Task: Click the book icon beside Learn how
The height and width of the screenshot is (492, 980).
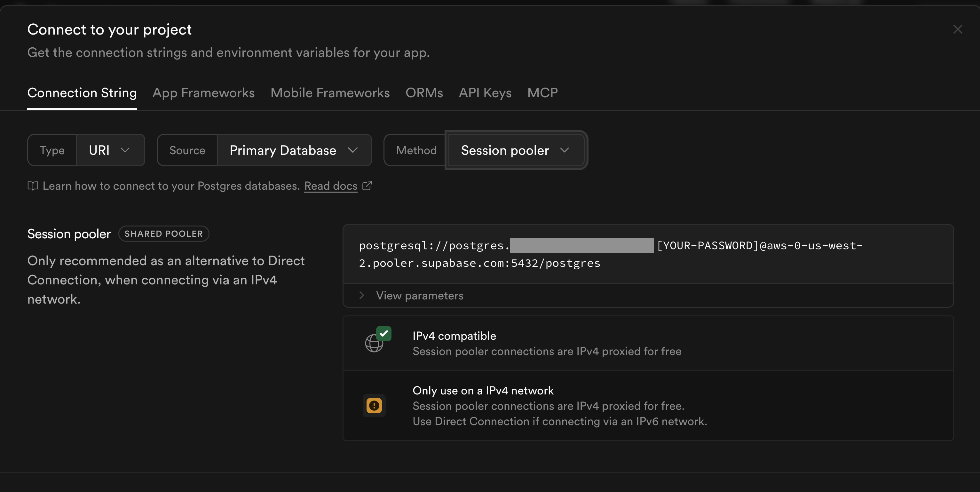Action: tap(33, 186)
